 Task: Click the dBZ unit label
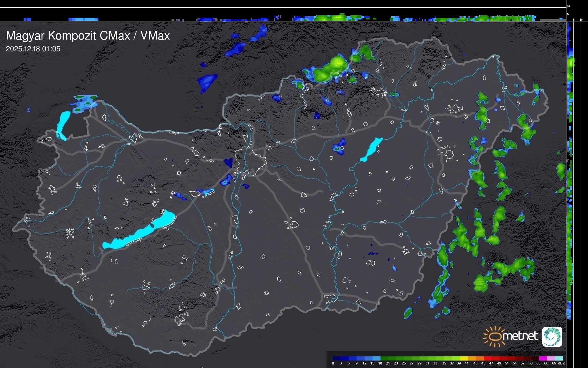(561, 363)
